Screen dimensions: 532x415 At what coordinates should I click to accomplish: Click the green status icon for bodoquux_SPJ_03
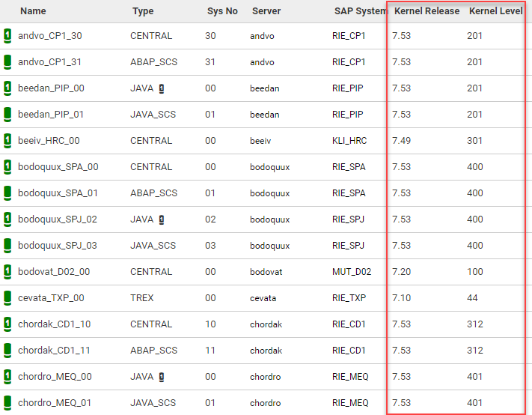[x=7, y=245]
